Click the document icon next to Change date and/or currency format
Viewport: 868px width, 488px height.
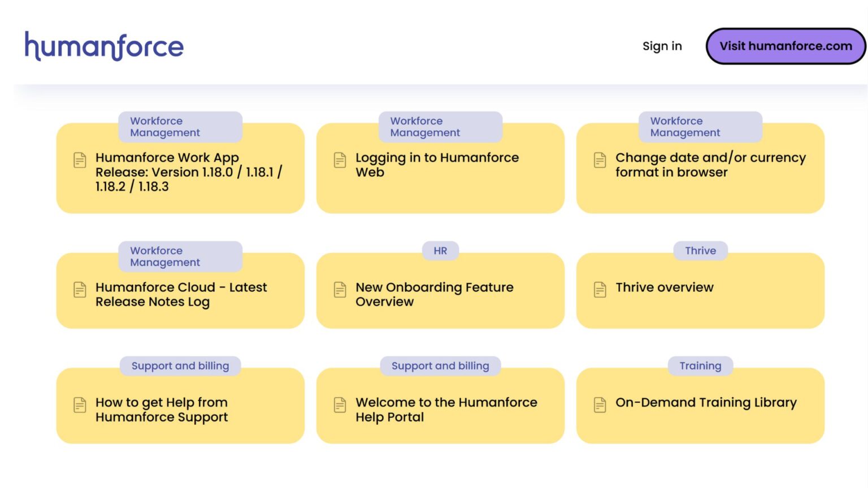[x=600, y=160]
